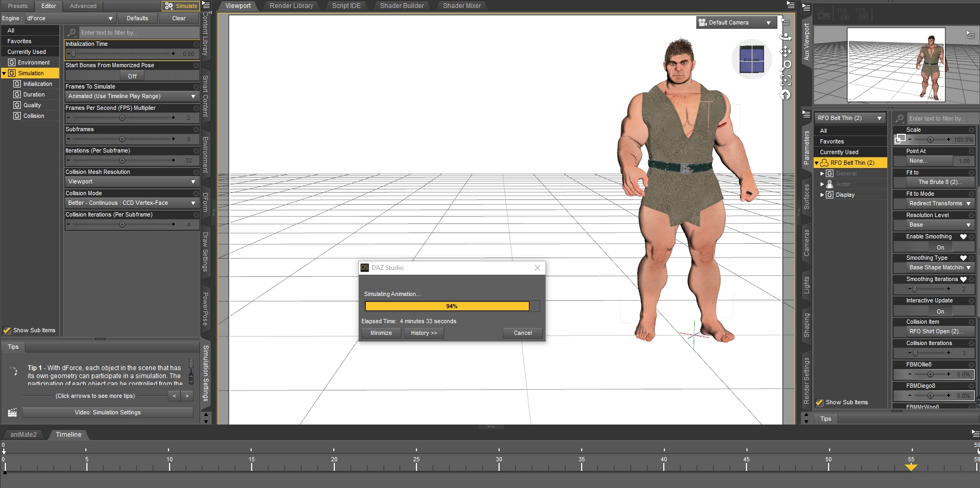Open the Engine dForce dropdown
Screen dimensions: 980x488
point(70,18)
